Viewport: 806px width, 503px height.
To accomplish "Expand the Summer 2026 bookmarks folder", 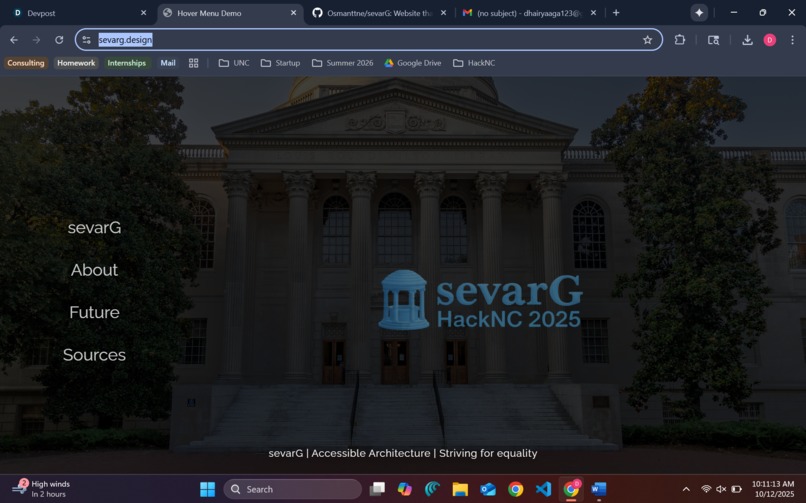I will tap(342, 63).
